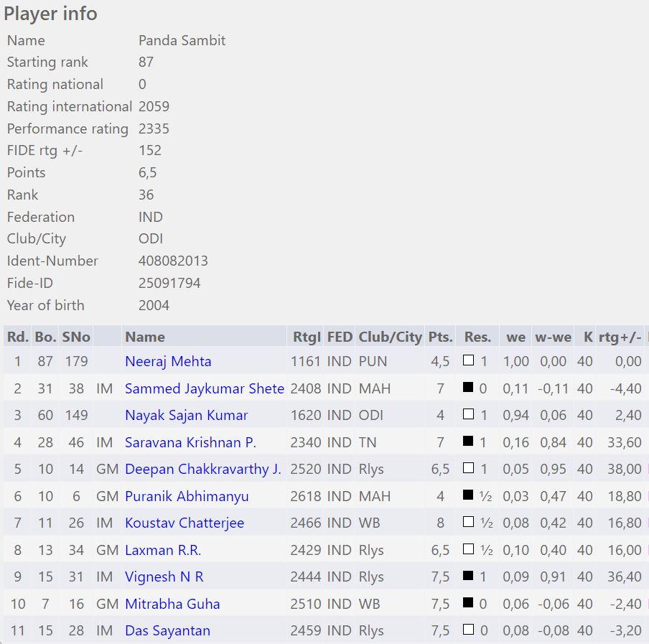This screenshot has width=649, height=644.
Task: Click the Fide-ID value 25091794
Action: click(169, 283)
